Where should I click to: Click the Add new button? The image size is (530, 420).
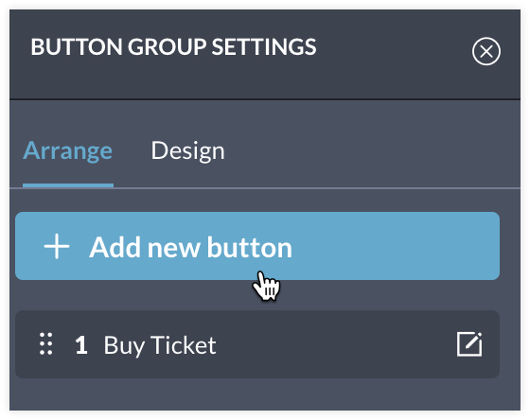click(x=257, y=246)
